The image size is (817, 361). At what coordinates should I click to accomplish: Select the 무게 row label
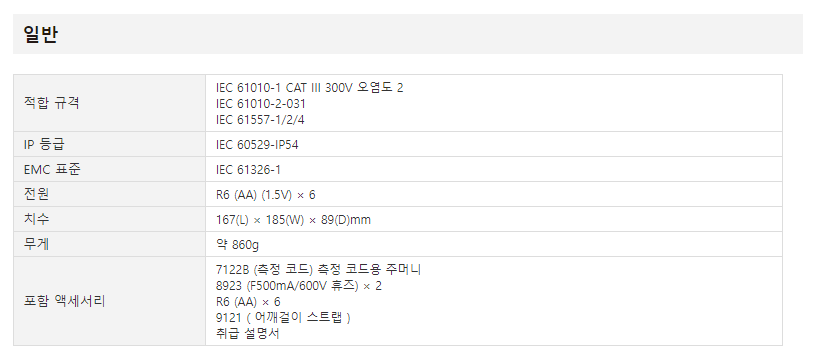click(36, 244)
